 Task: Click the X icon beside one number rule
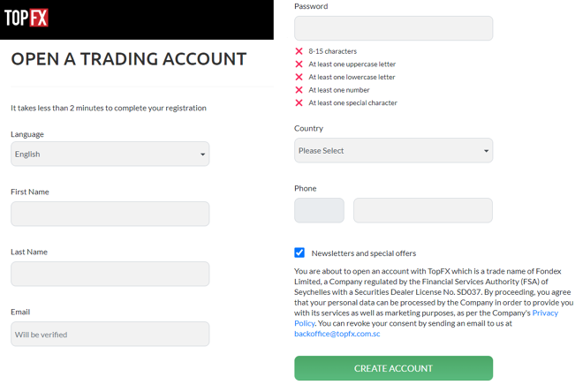pyautogui.click(x=299, y=90)
